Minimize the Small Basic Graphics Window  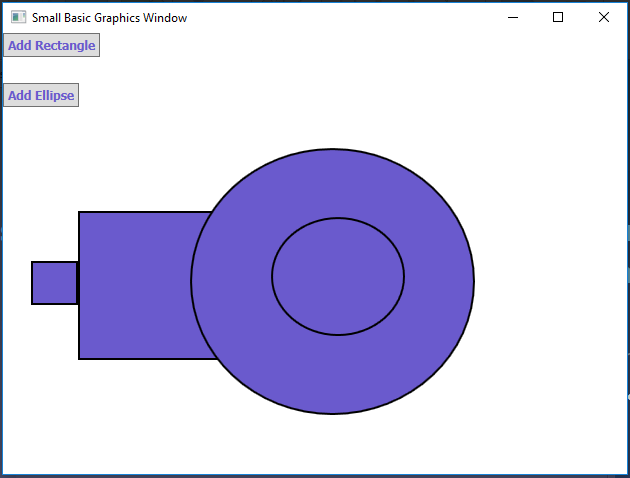click(x=513, y=17)
